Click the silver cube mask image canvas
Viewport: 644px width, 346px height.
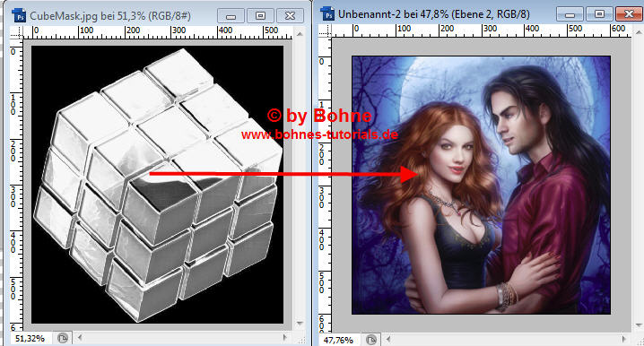pyautogui.click(x=157, y=185)
